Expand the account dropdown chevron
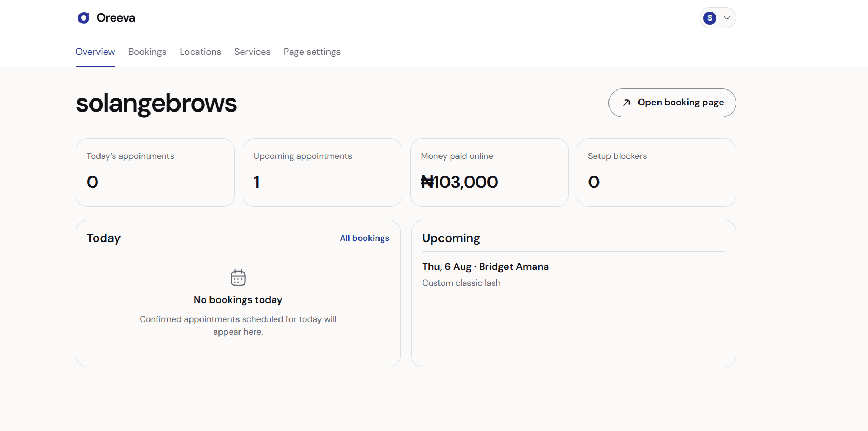Screen dimensions: 868x431 727,18
